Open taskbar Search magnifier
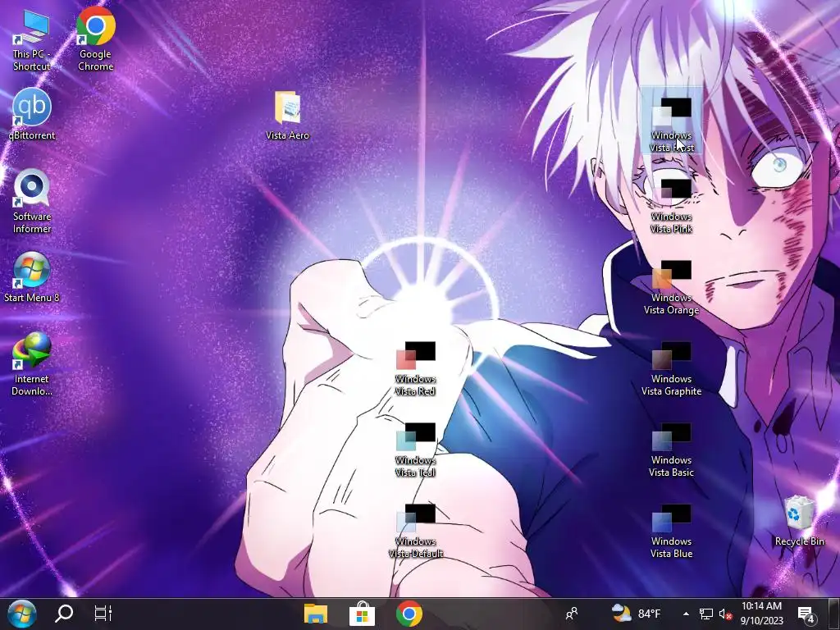Viewport: 840px width, 630px height. [x=64, y=614]
